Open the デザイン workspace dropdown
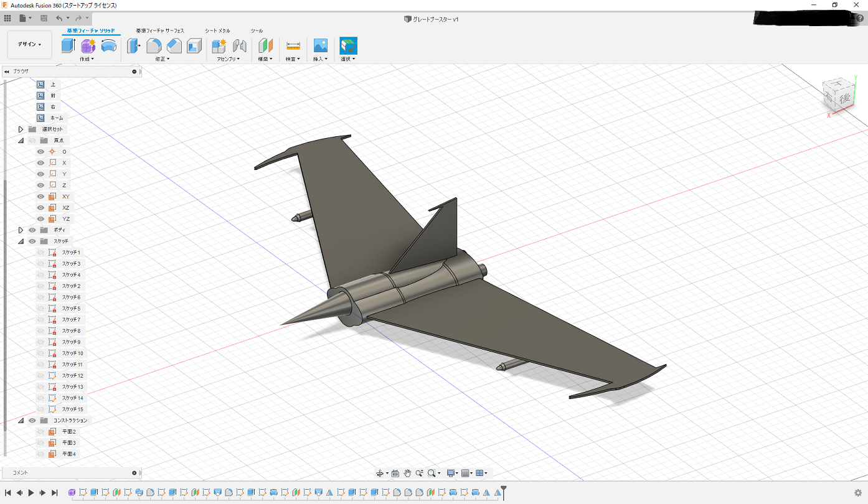 pyautogui.click(x=29, y=45)
